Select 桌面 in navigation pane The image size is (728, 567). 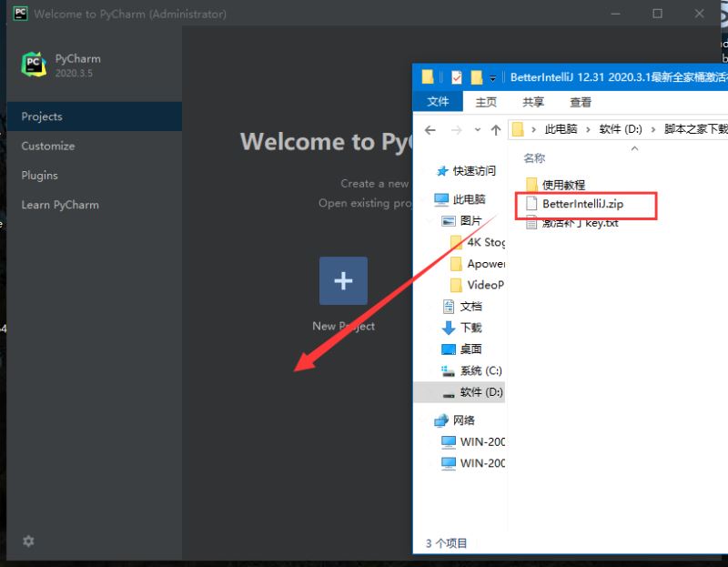(x=470, y=349)
